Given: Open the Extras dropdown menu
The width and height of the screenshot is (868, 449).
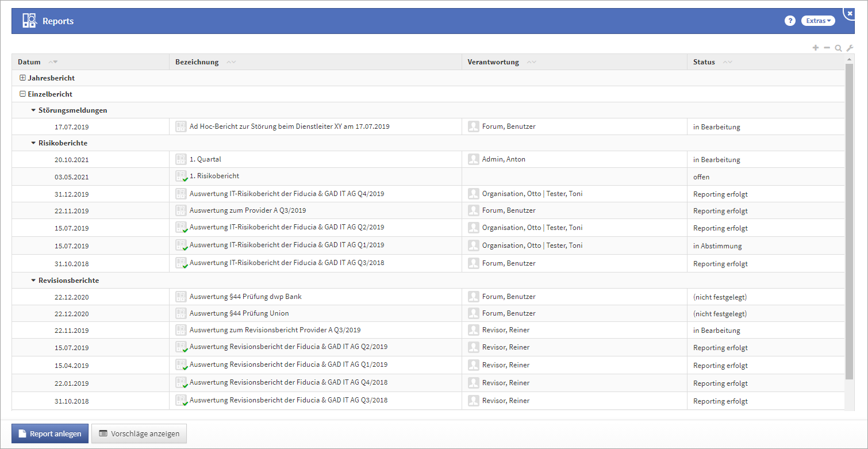Looking at the screenshot, I should (818, 21).
